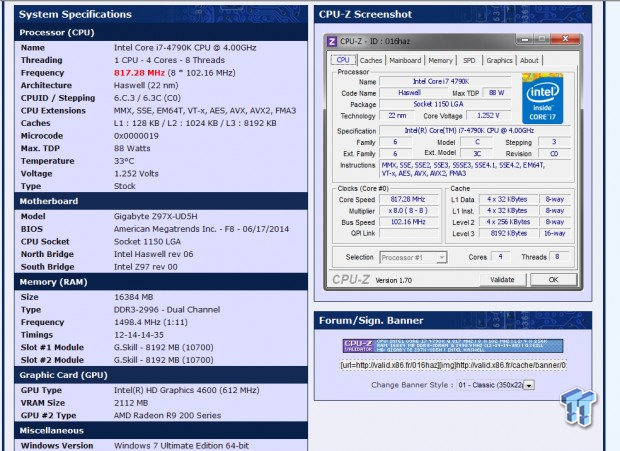The width and height of the screenshot is (620, 451).
Task: Click the Memory (RAM) section header
Action: point(161,282)
